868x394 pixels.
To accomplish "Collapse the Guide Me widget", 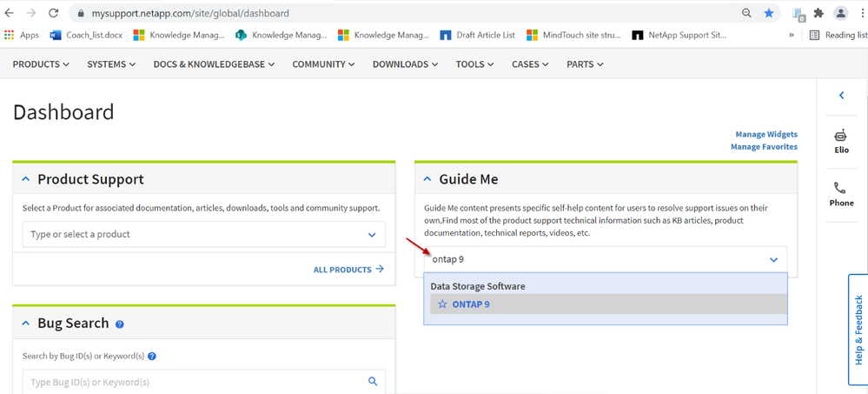I will 427,179.
